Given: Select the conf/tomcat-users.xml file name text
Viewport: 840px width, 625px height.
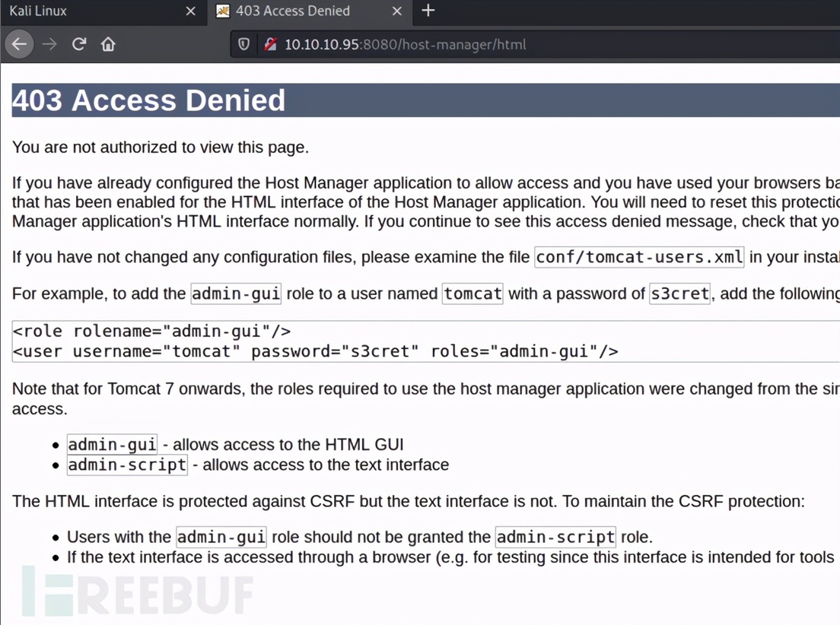Looking at the screenshot, I should coord(639,258).
